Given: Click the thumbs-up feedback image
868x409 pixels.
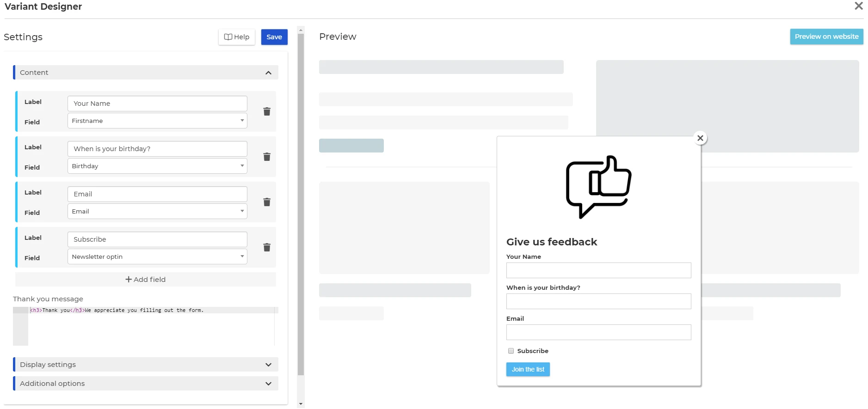Looking at the screenshot, I should (598, 187).
